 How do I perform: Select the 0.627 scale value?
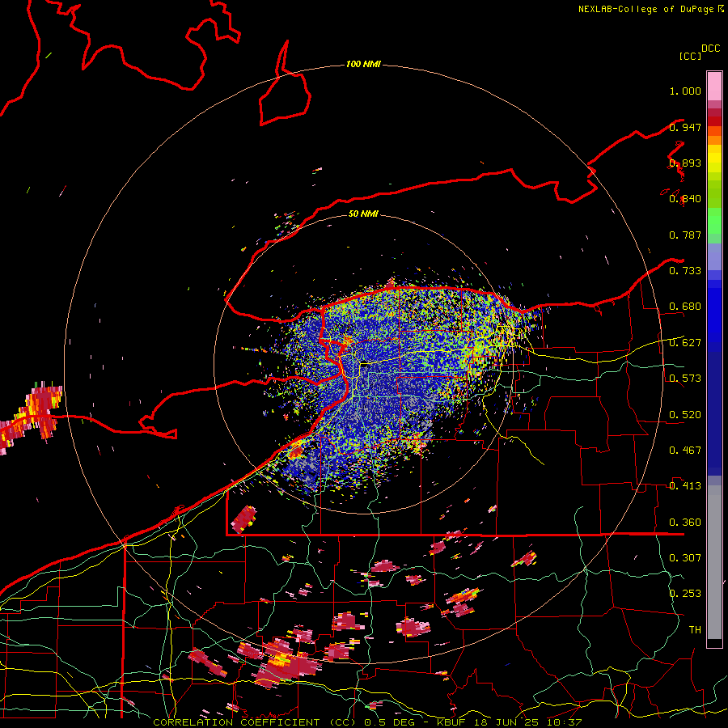click(685, 343)
